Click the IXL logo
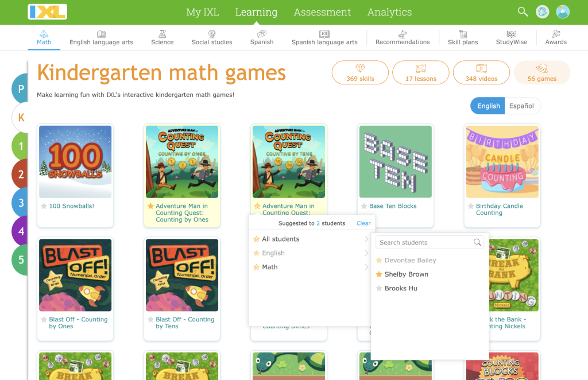The height and width of the screenshot is (380, 588). (48, 12)
